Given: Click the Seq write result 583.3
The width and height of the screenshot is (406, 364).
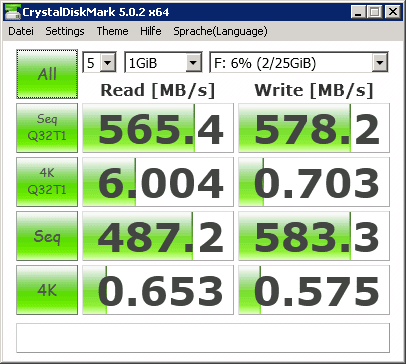Looking at the screenshot, I should point(314,236).
